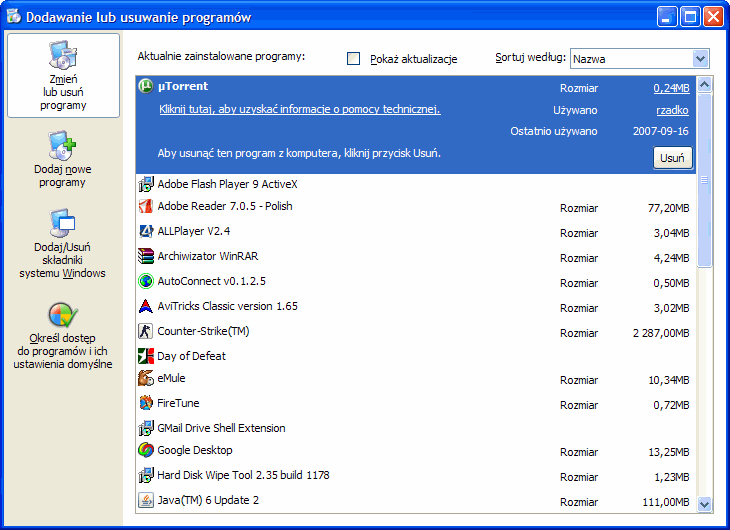Click the scrollbar up arrow
730x530 pixels.
pyautogui.click(x=704, y=85)
